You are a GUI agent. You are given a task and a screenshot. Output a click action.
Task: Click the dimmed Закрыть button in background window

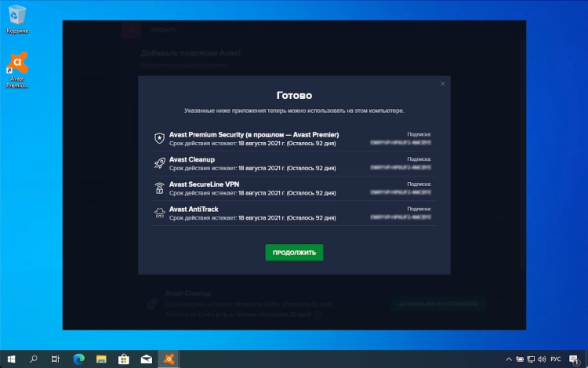(163, 29)
